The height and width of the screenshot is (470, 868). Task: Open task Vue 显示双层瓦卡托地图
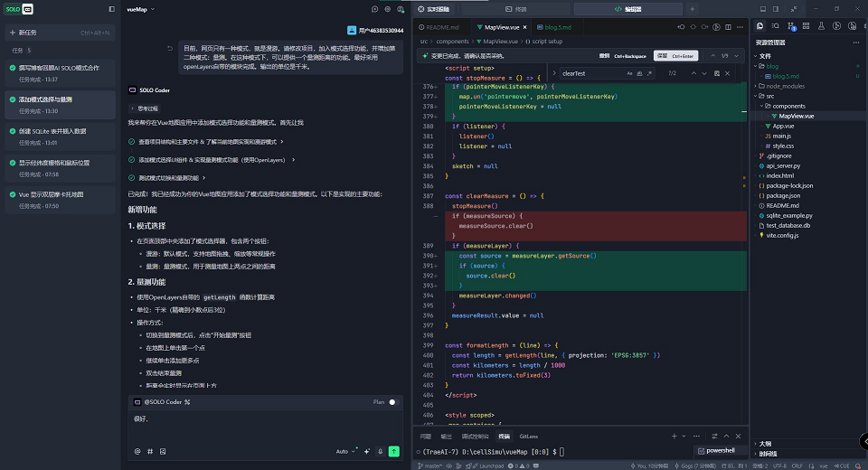(60, 200)
